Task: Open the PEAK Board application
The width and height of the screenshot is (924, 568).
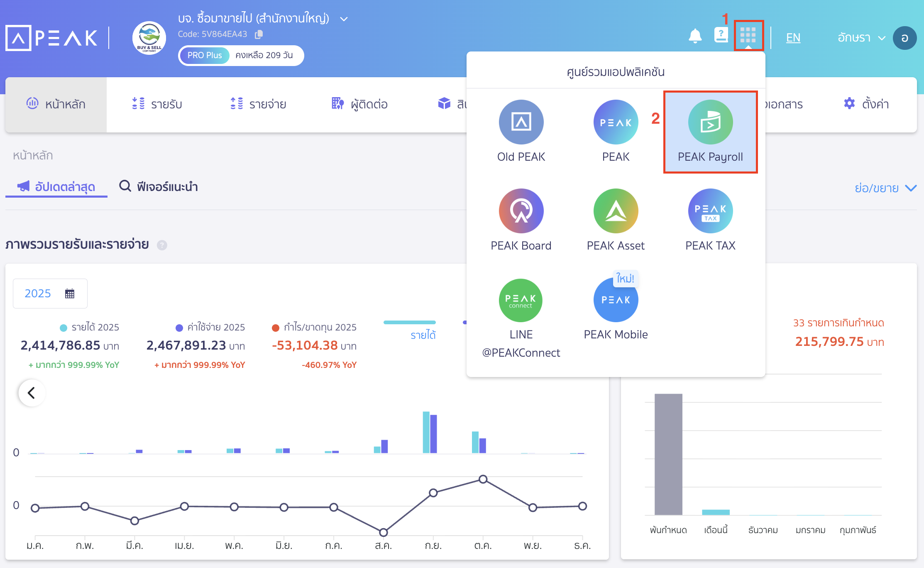Action: [x=521, y=211]
